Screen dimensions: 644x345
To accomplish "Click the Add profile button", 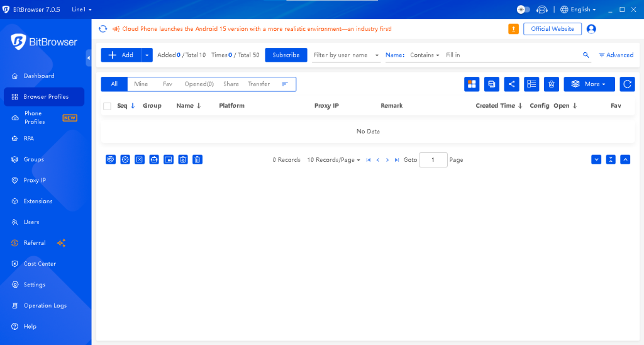I will (x=121, y=55).
